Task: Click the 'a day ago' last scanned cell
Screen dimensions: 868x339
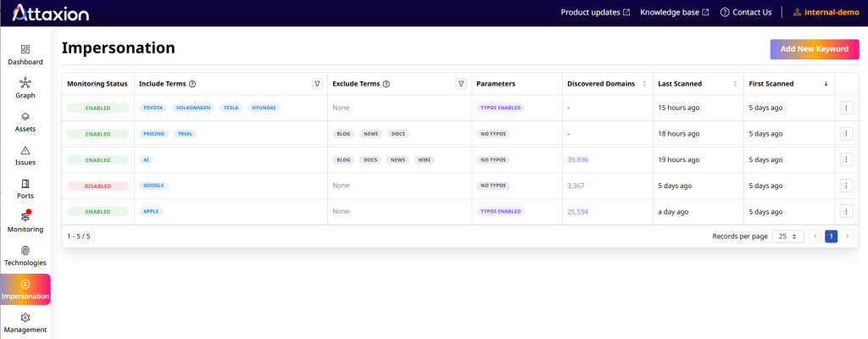Action: coord(673,212)
